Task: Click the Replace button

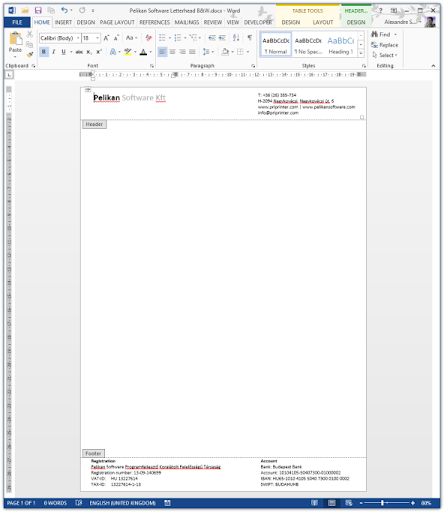Action: coord(385,45)
